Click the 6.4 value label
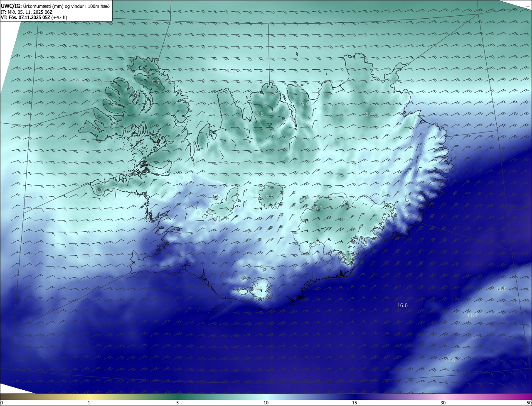Viewport: 532px width, 406px height. point(369,114)
